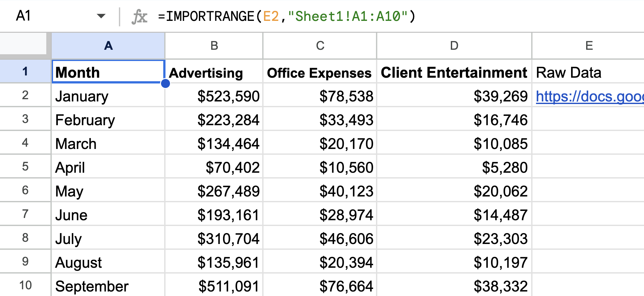Select the Month cell
The image size is (644, 296).
click(x=108, y=71)
